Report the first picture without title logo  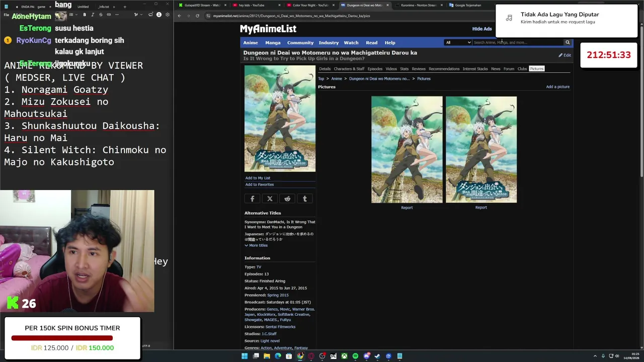(x=407, y=208)
